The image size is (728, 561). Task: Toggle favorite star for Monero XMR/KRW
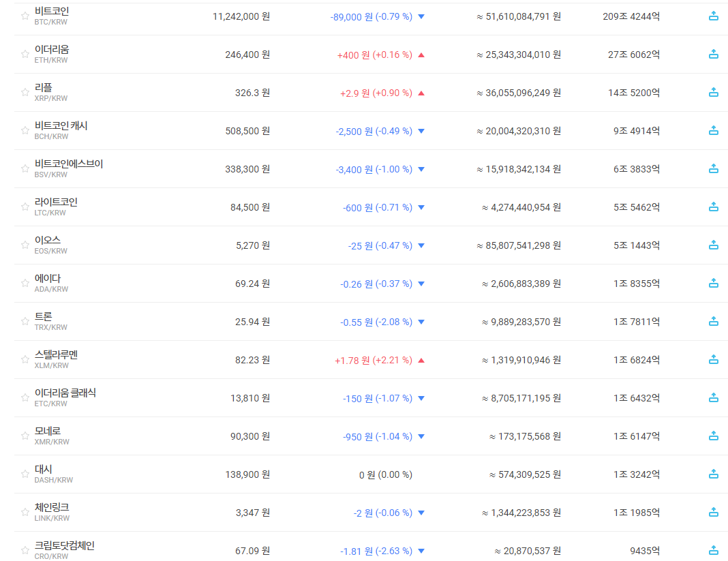(x=25, y=436)
